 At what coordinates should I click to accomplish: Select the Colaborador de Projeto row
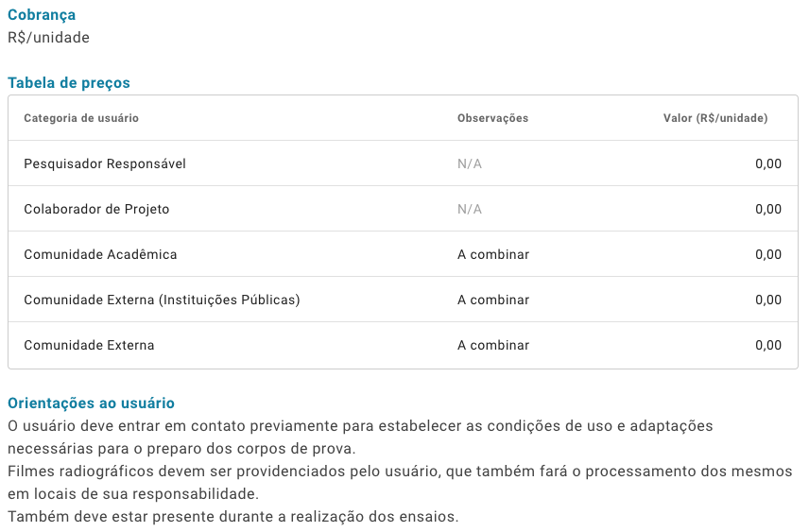[403, 209]
